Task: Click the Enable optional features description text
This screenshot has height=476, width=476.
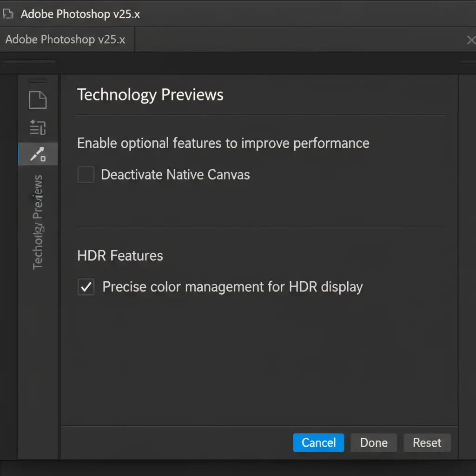Action: point(223,143)
